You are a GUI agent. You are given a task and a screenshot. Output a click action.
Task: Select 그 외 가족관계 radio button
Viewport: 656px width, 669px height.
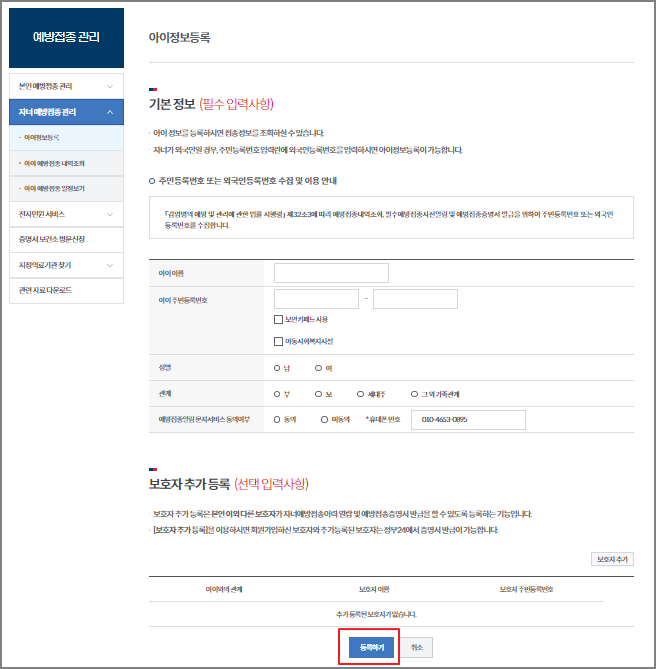pyautogui.click(x=414, y=394)
